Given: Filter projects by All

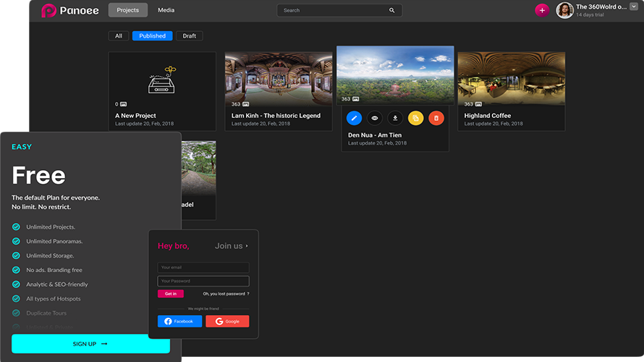Looking at the screenshot, I should point(119,35).
